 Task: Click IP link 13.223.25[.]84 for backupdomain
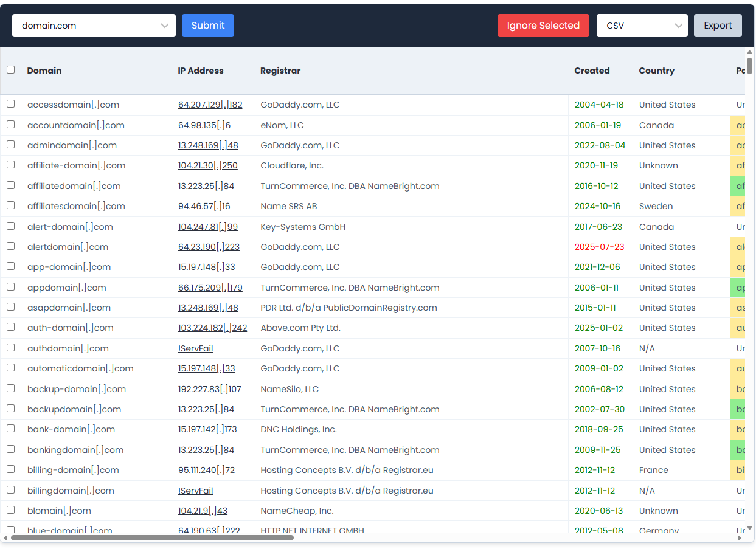point(206,409)
